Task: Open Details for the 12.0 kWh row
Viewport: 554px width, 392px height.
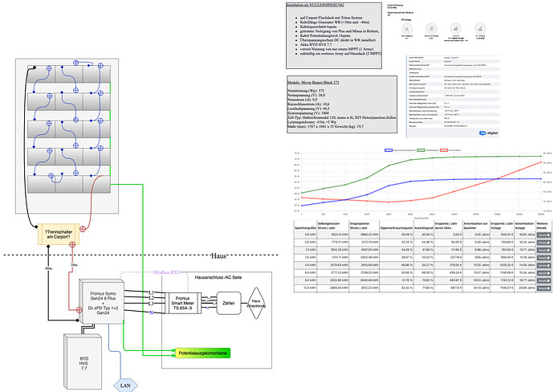Action: click(x=544, y=288)
